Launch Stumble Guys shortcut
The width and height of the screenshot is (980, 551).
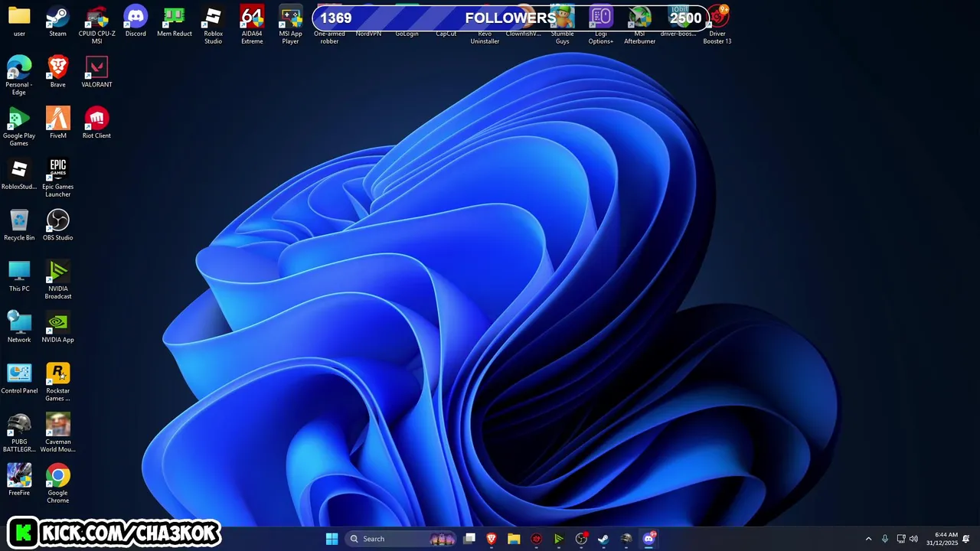[562, 16]
